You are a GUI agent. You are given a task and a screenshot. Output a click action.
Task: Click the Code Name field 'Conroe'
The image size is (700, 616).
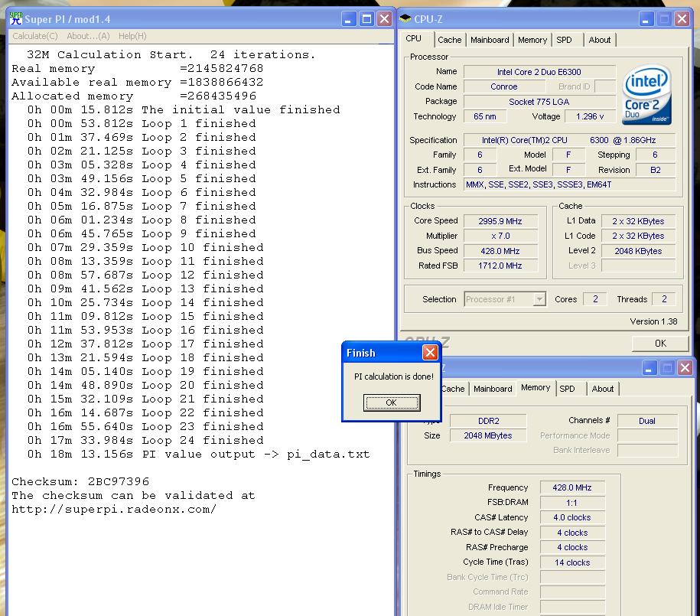pos(504,86)
